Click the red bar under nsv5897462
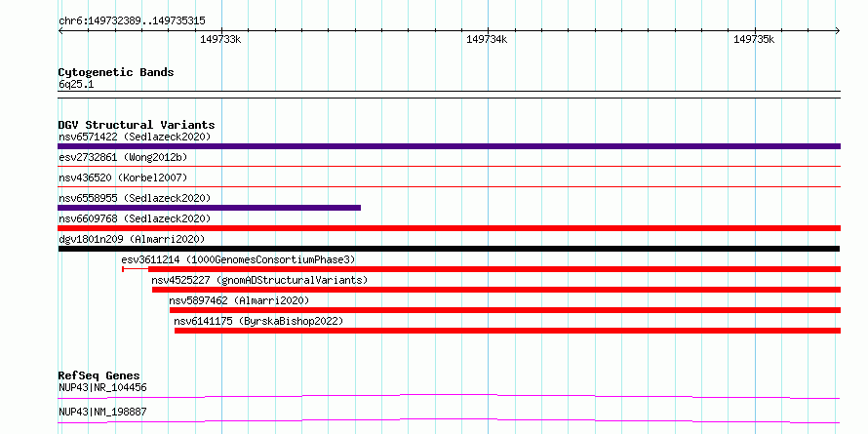The image size is (868, 434). [x=505, y=310]
